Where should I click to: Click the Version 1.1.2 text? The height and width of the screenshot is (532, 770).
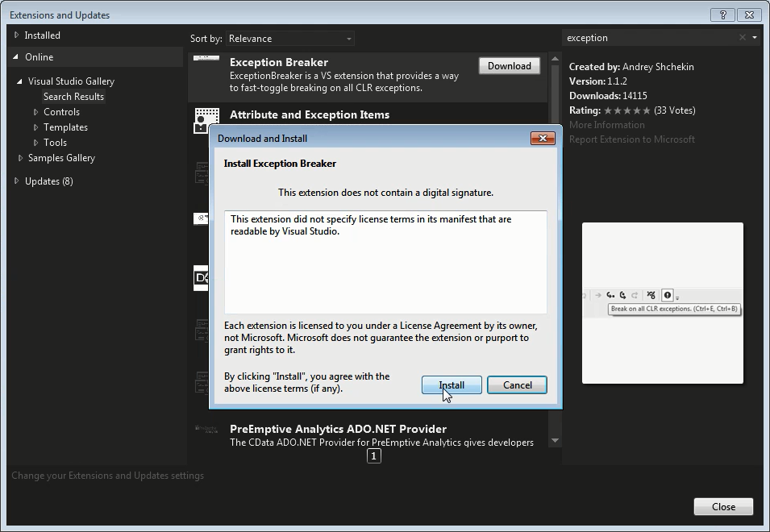pos(598,81)
